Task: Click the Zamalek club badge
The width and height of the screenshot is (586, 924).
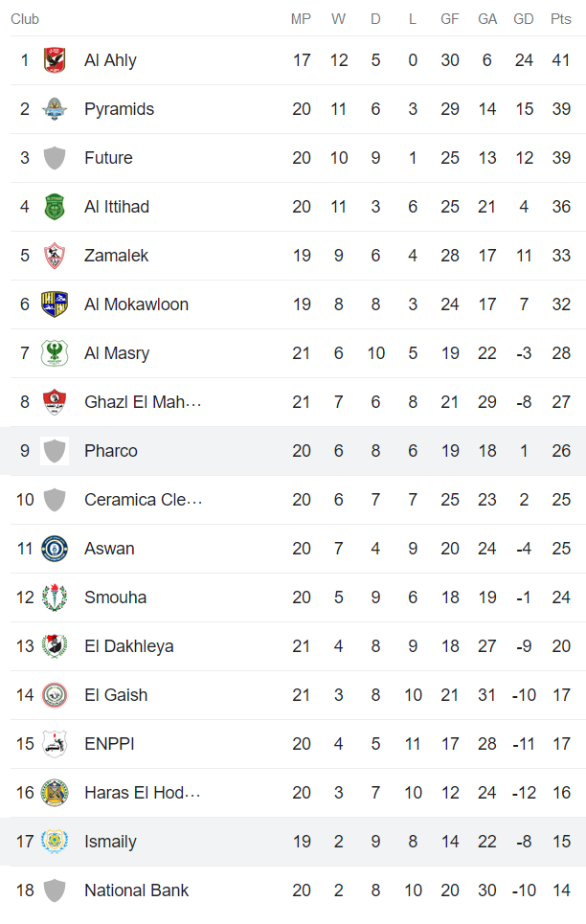Action: click(55, 255)
